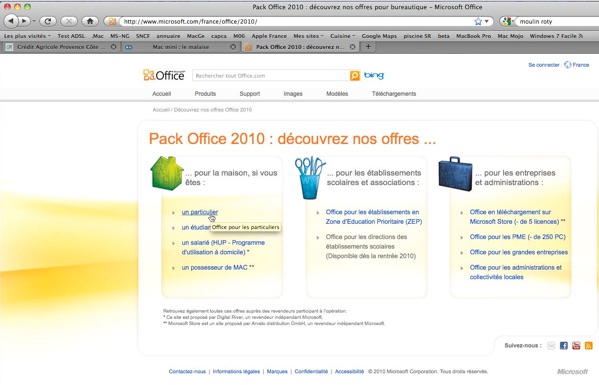Viewport: 599px width, 385px height.
Task: Open the 'Test ADSL' bookmark
Action: click(x=71, y=36)
